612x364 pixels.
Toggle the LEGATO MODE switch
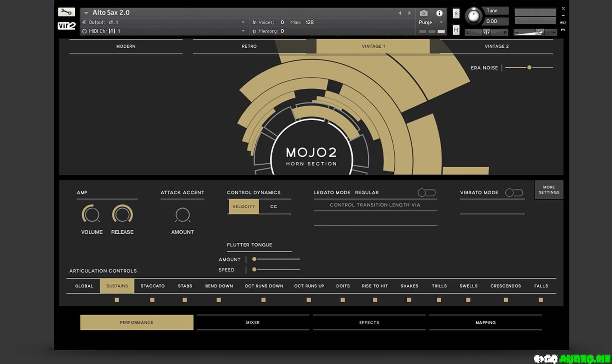(426, 193)
